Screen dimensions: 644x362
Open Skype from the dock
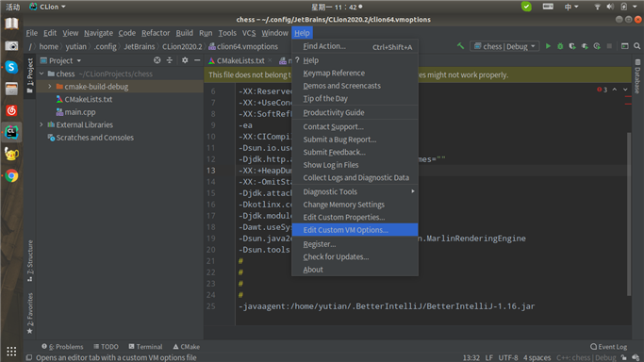point(11,67)
